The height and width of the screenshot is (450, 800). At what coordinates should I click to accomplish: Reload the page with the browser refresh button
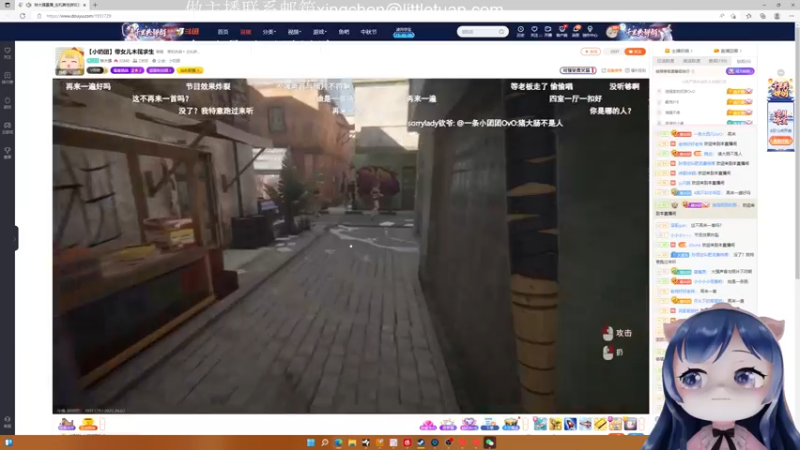[x=22, y=16]
